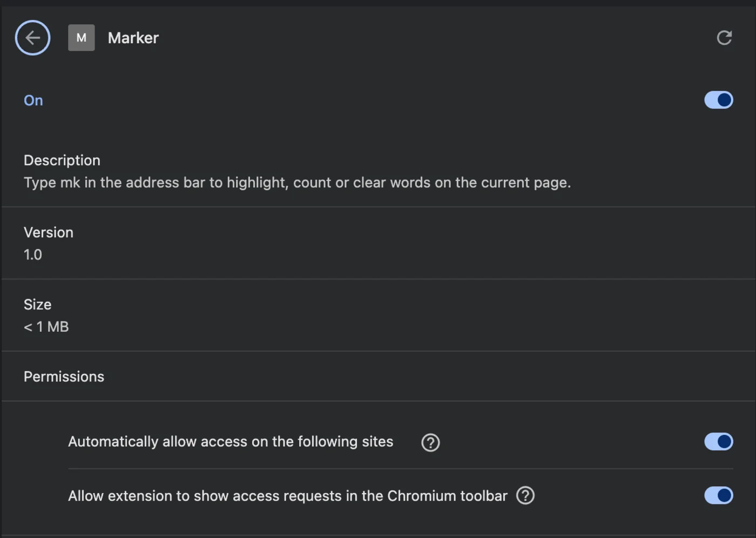Click the '< 1 MB' size value
The image size is (756, 538).
[x=46, y=327]
